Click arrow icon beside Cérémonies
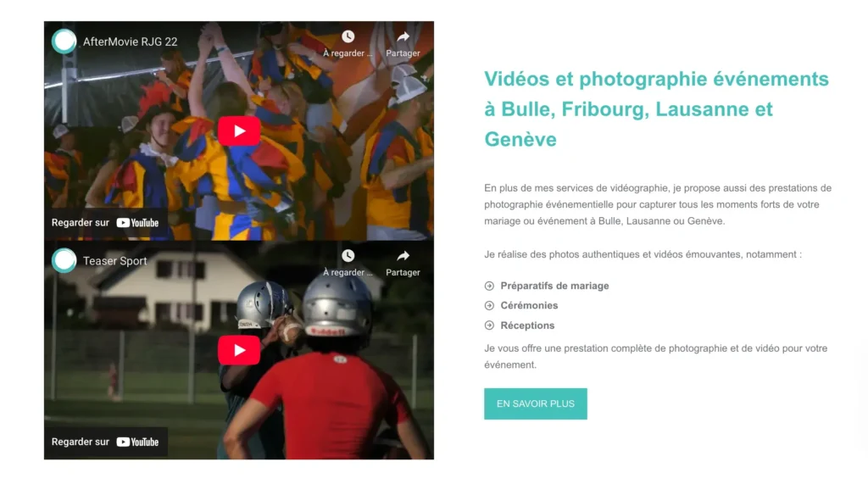868x495 pixels. (489, 306)
